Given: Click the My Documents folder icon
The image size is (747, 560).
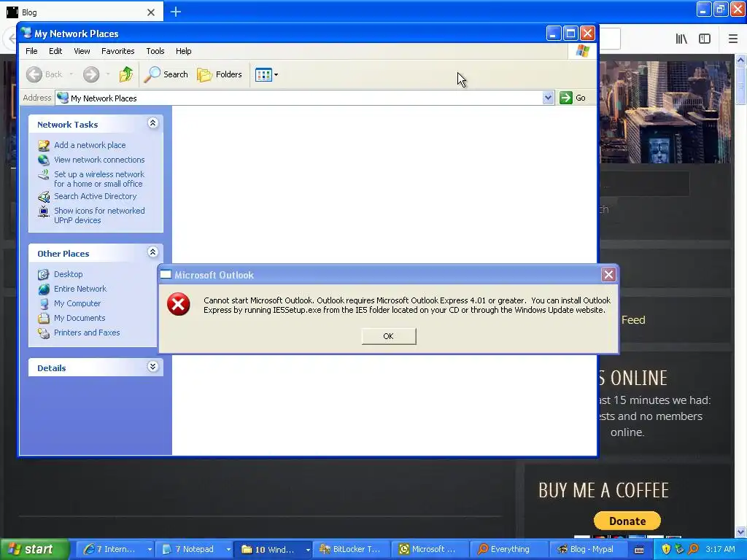Looking at the screenshot, I should [x=43, y=318].
